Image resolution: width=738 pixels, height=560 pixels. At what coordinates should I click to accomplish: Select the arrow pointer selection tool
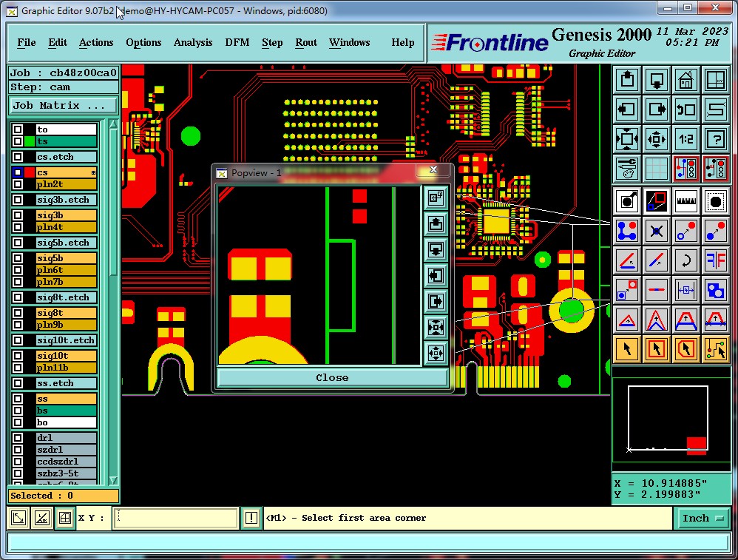pyautogui.click(x=626, y=349)
